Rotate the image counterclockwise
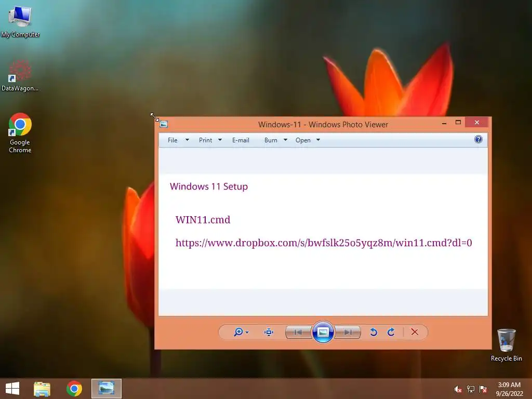This screenshot has height=399, width=532. [374, 332]
